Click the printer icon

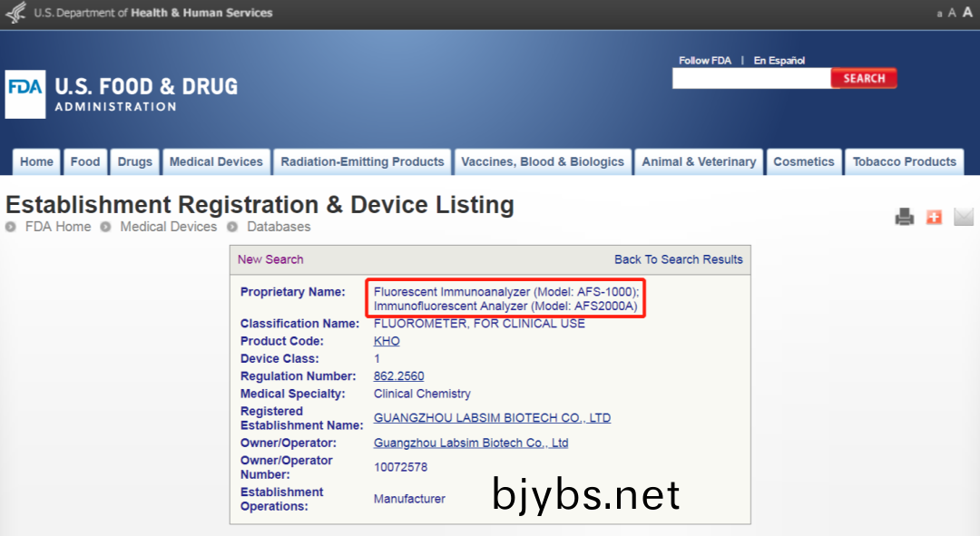[904, 217]
